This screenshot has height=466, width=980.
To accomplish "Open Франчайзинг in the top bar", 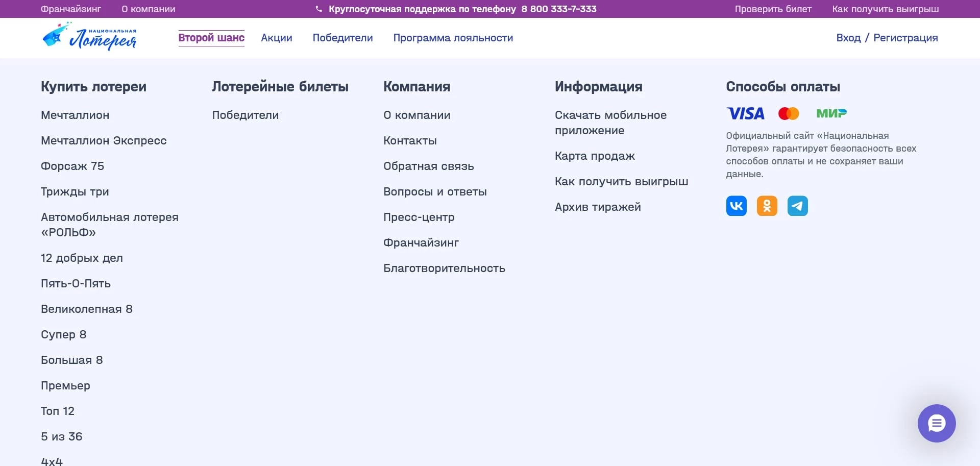I will tap(71, 9).
